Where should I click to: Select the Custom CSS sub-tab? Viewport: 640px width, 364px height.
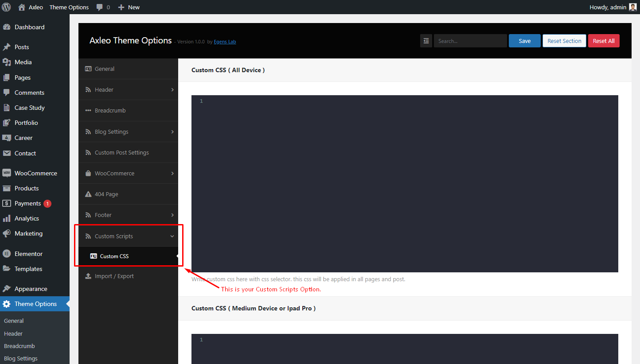[x=128, y=256]
